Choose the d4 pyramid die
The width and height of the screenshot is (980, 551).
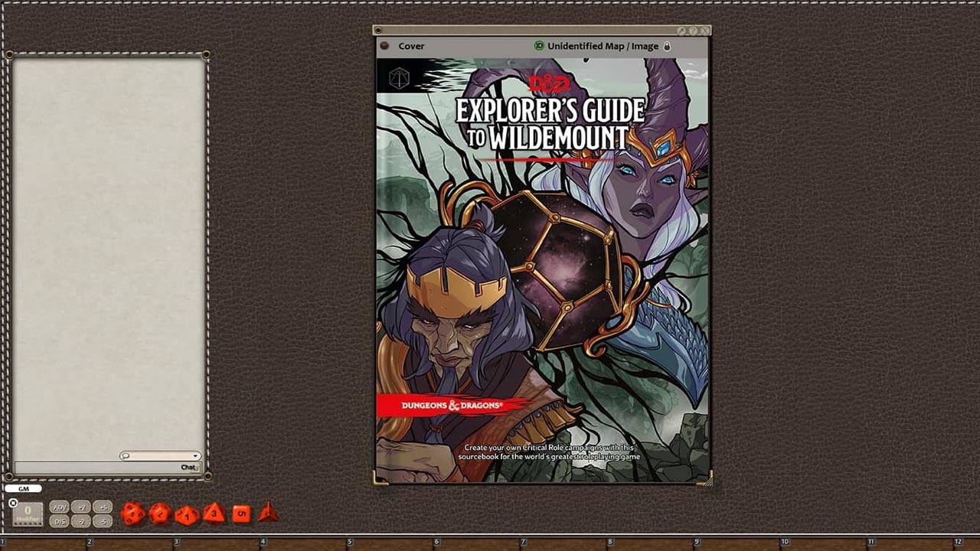pyautogui.click(x=267, y=512)
